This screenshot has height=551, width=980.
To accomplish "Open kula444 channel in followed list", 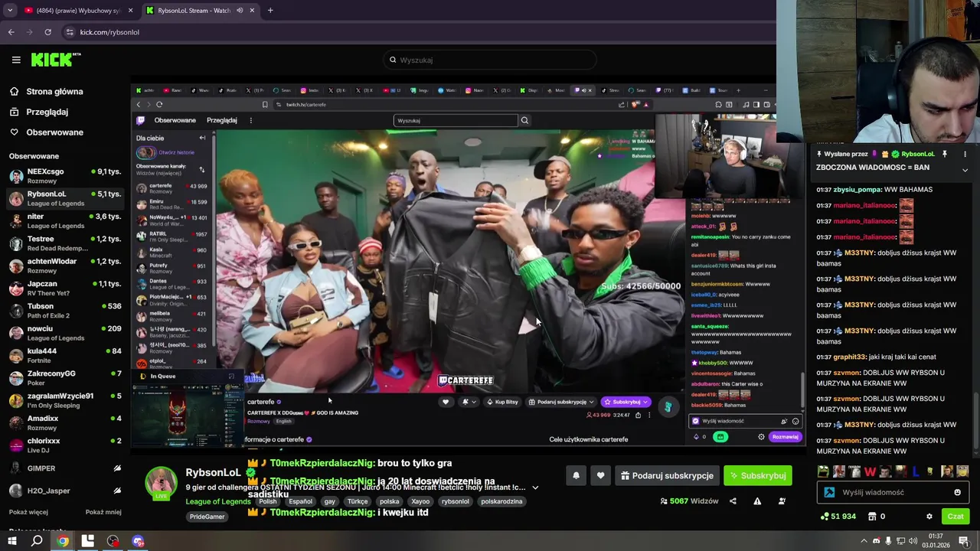I will coord(65,356).
